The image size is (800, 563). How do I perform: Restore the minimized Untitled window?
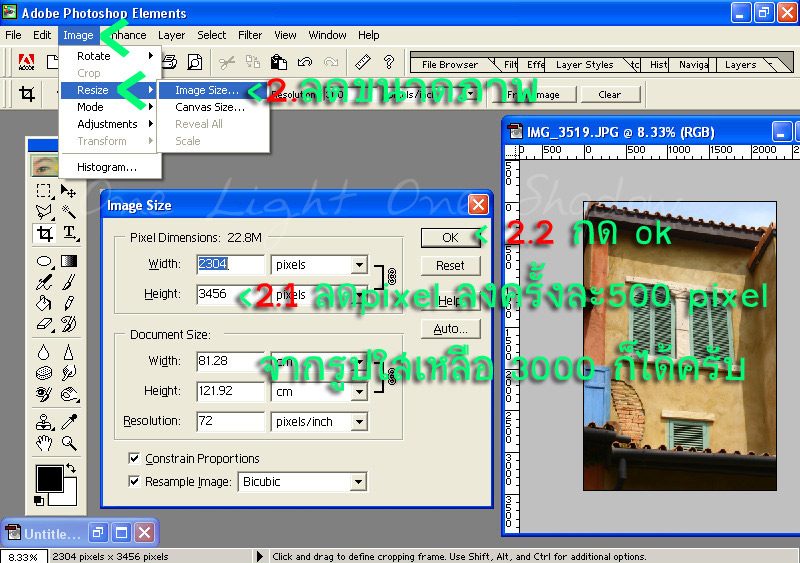98,533
